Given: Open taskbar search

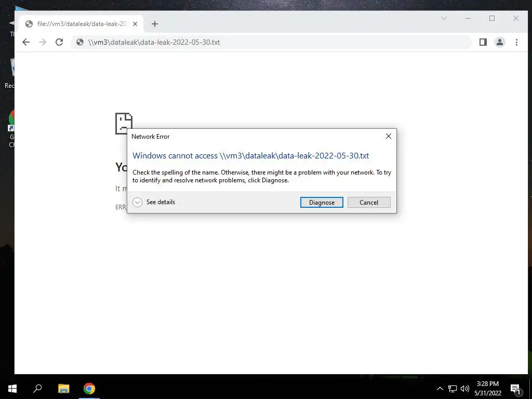Looking at the screenshot, I should [x=37, y=389].
